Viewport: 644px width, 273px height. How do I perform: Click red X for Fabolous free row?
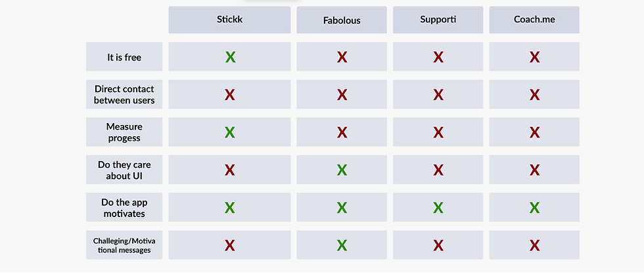342,57
